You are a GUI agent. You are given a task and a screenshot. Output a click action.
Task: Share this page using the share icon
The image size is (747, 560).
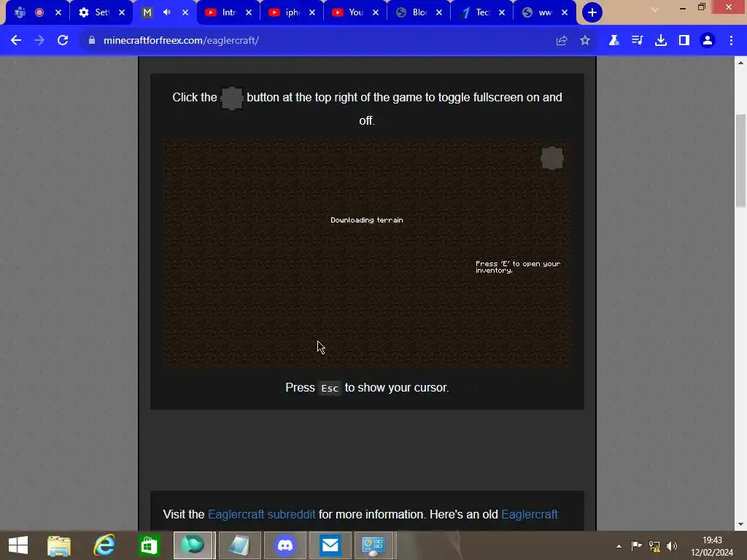click(562, 41)
